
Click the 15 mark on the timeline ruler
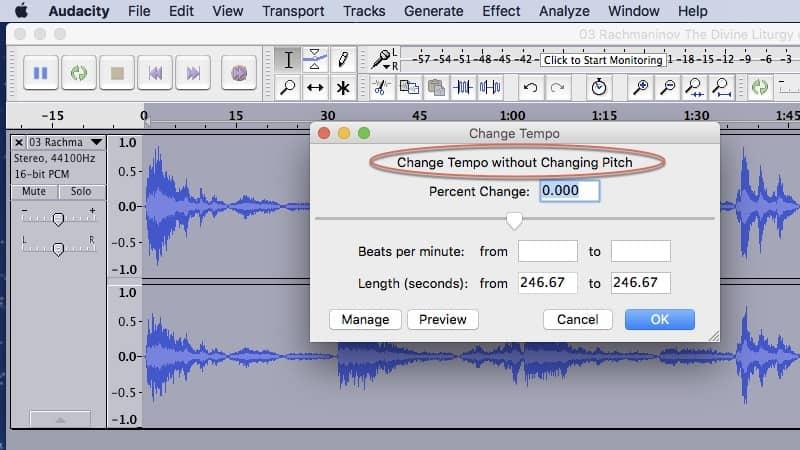pos(236,116)
